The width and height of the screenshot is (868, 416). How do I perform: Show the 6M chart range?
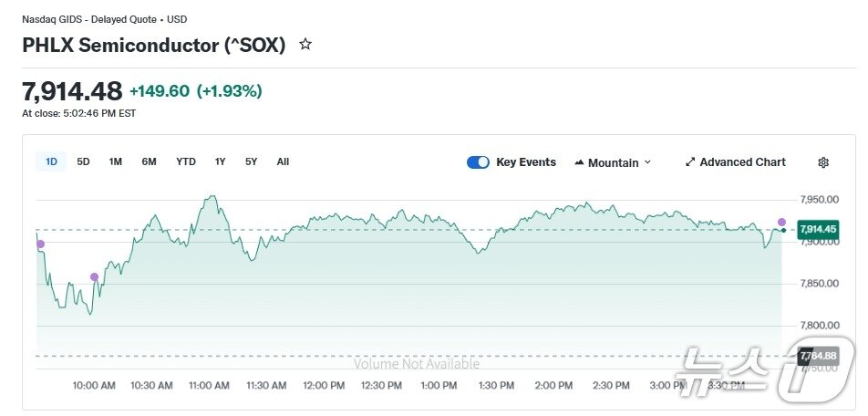point(149,161)
